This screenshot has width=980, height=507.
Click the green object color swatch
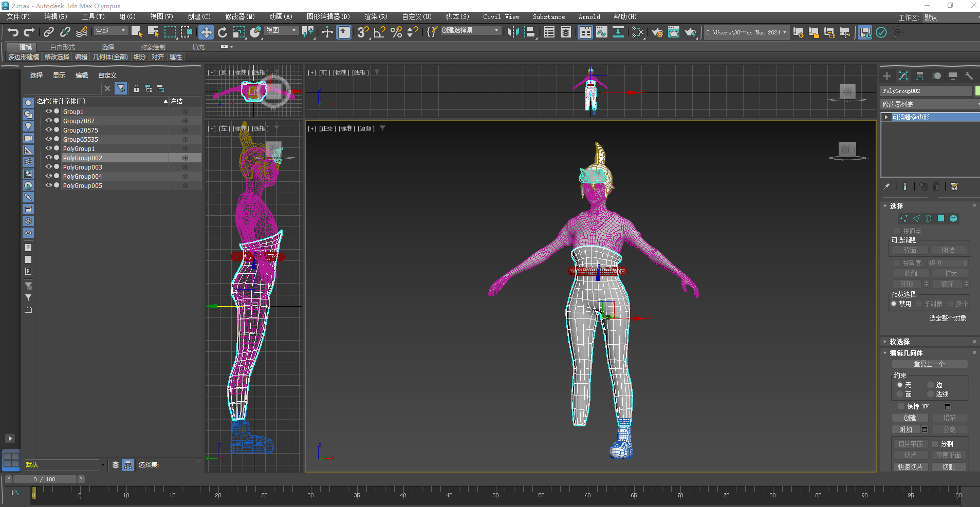(977, 91)
